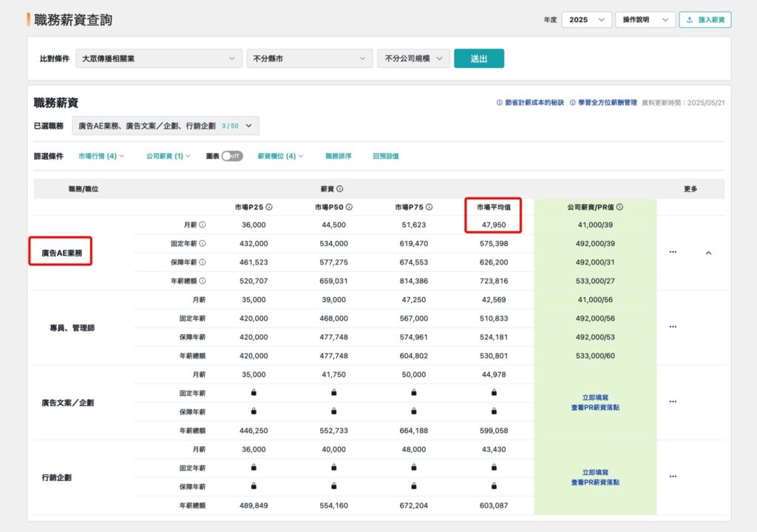757x532 pixels.
Task: Click info icon beside 廣告AE業務 月薪
Action: point(203,225)
